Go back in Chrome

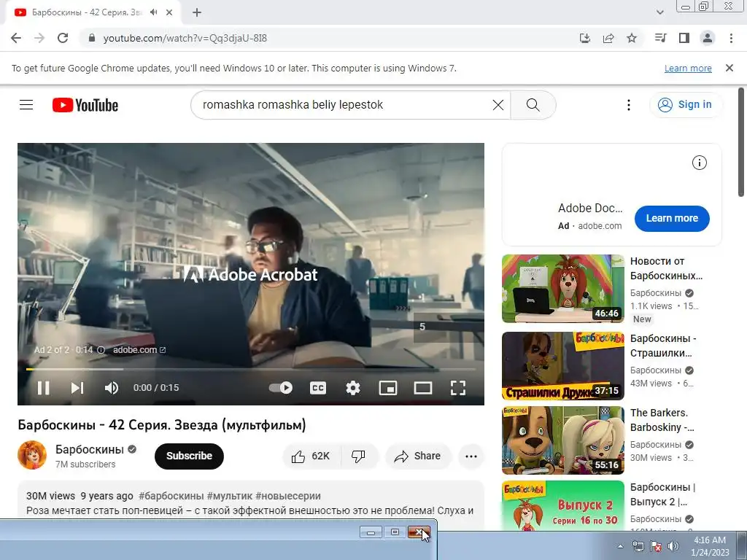(x=16, y=38)
